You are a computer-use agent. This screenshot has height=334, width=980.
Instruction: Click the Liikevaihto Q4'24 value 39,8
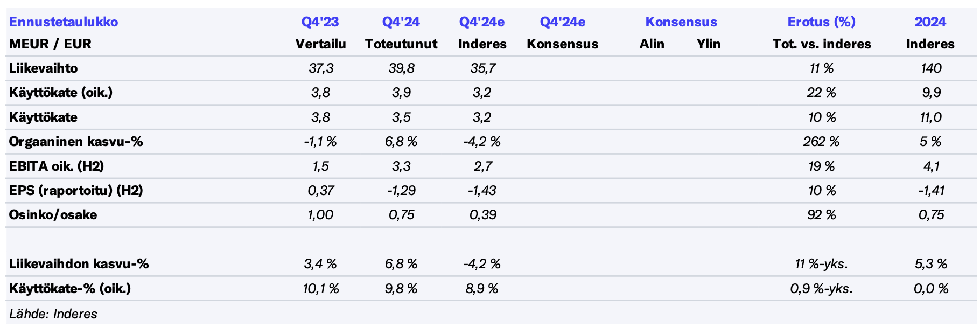point(401,68)
